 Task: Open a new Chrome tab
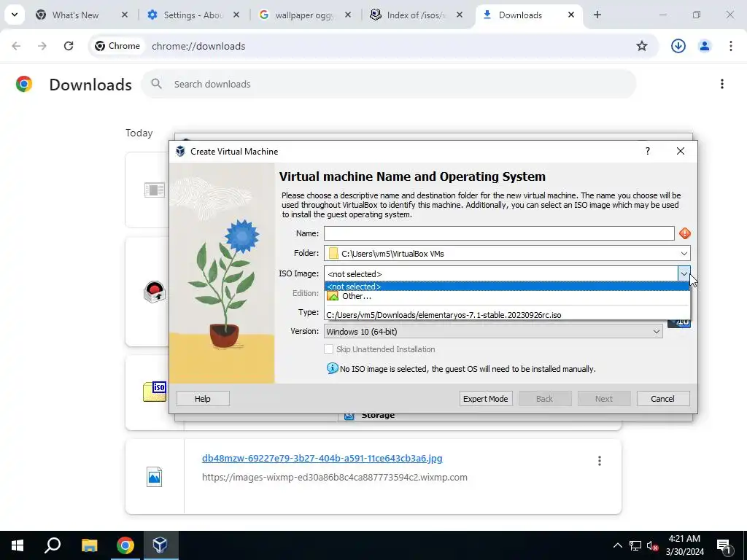597,15
